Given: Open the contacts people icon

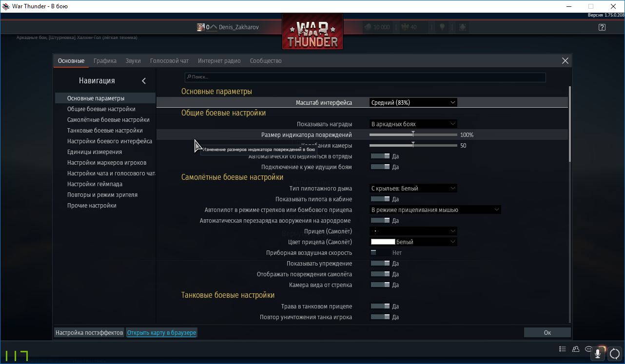Looking at the screenshot, I should pyautogui.click(x=576, y=349).
